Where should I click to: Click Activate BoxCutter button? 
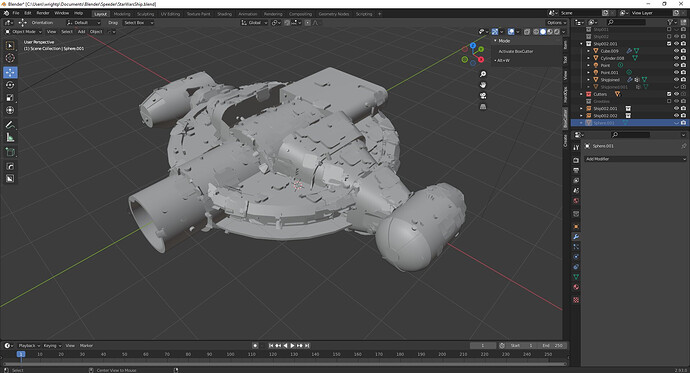(516, 51)
